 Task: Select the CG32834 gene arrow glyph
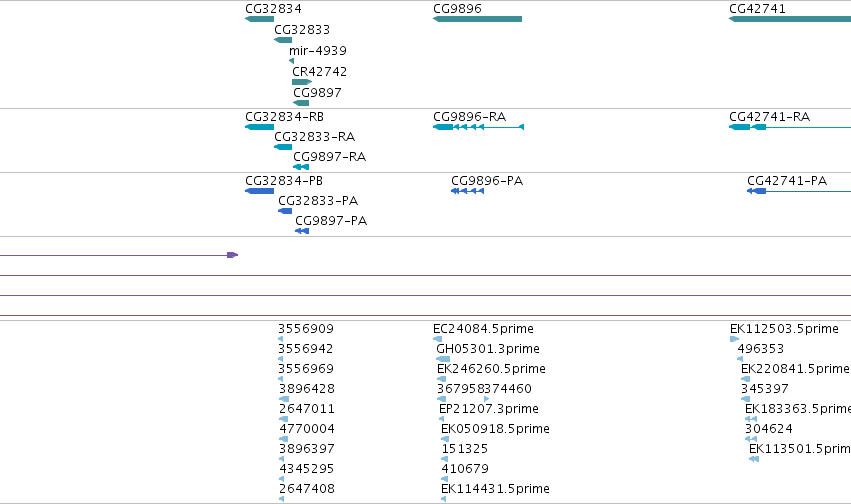(259, 19)
